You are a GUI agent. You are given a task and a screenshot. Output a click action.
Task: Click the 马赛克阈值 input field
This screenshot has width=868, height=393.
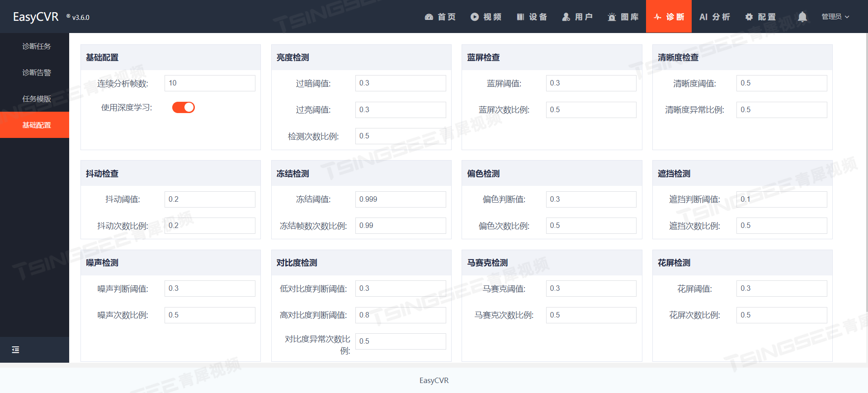[x=591, y=289]
